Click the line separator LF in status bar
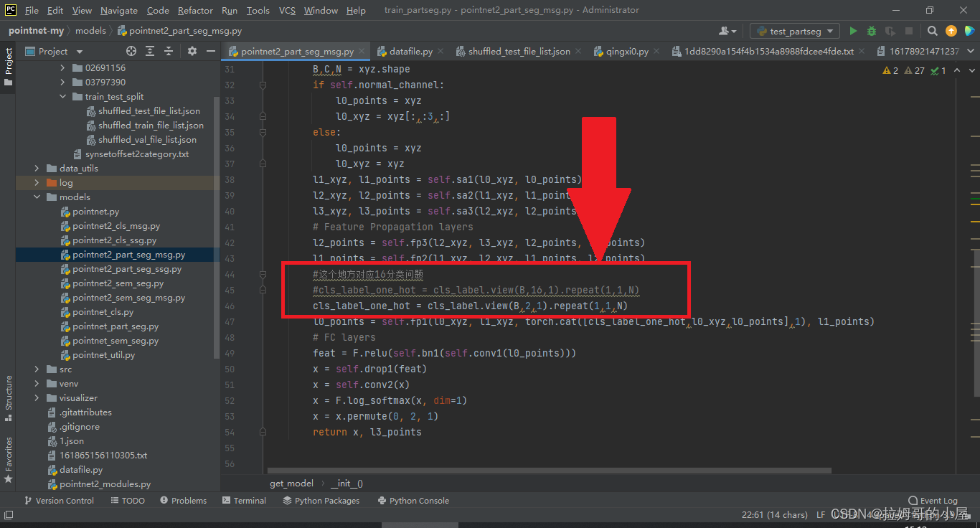The image size is (980, 528). pyautogui.click(x=821, y=514)
